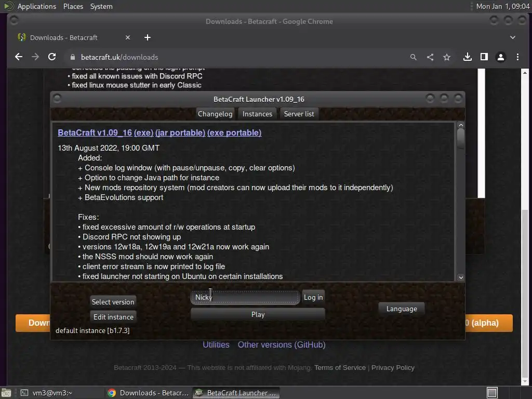Screen dimensions: 532x399
Task: Open Chrome three-dot menu
Action: pos(518,57)
